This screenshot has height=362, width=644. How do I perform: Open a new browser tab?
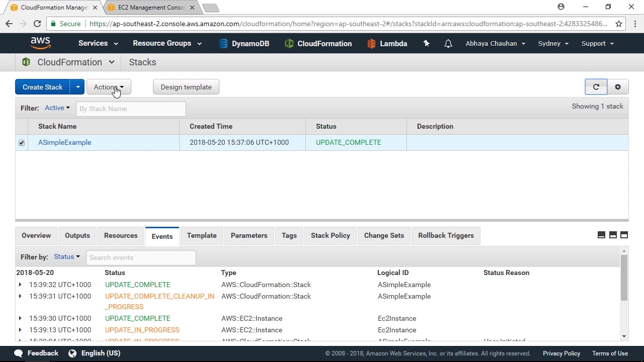click(211, 8)
